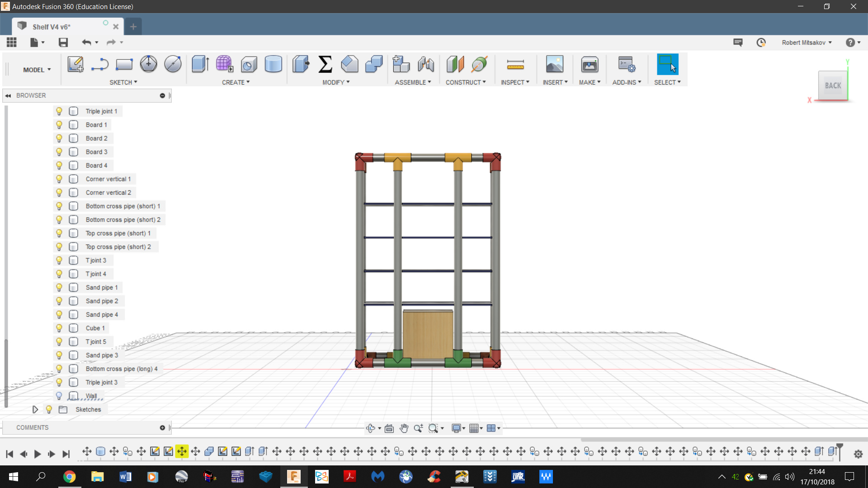Image resolution: width=868 pixels, height=488 pixels.
Task: Click the Create Sketch tool icon
Action: (x=75, y=64)
